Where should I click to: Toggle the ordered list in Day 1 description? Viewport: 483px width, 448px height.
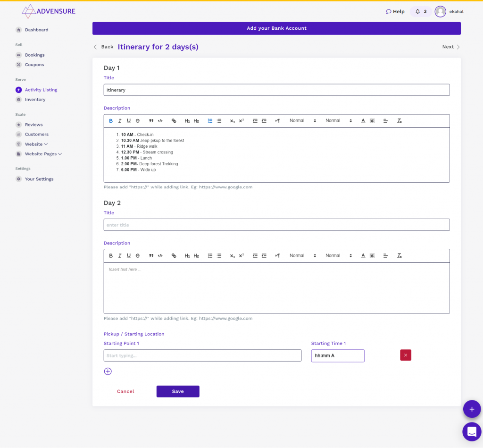click(210, 120)
